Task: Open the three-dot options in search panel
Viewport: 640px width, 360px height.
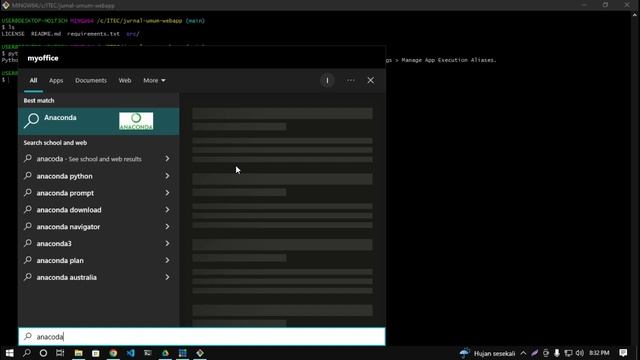Action: click(x=351, y=80)
